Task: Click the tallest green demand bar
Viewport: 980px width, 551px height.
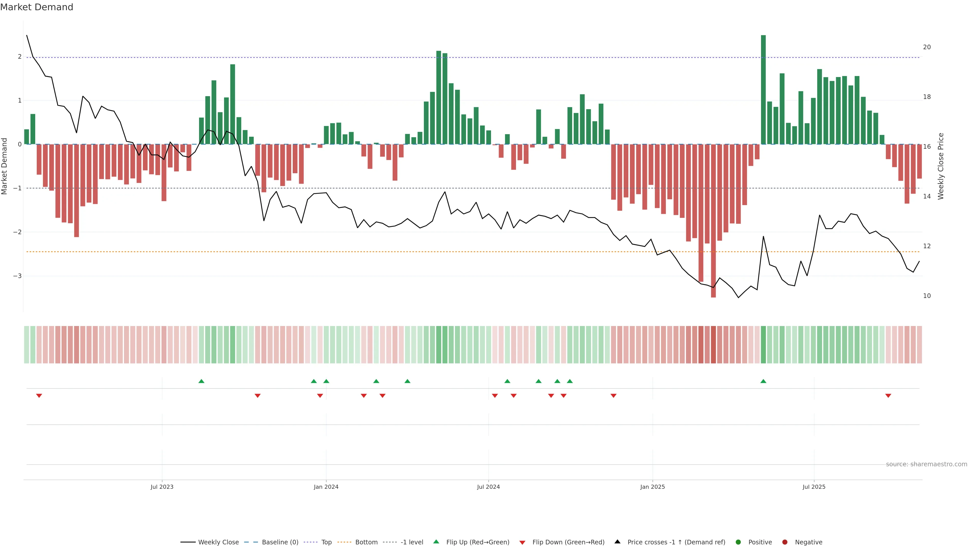Action: [763, 90]
